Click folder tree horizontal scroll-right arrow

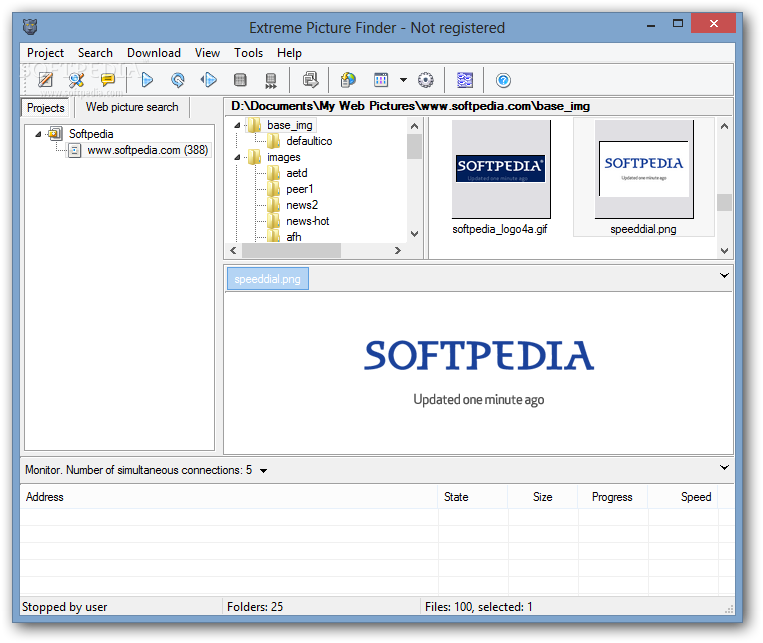point(398,250)
